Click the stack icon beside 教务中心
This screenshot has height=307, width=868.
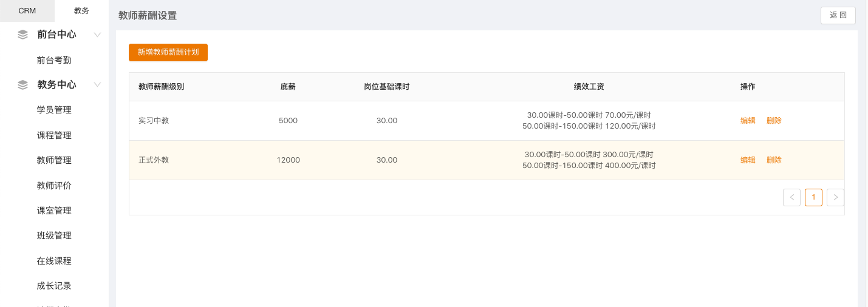pyautogui.click(x=23, y=85)
